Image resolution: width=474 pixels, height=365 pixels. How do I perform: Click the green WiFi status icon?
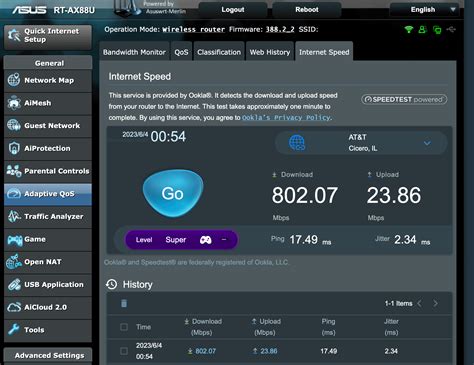coord(409,30)
